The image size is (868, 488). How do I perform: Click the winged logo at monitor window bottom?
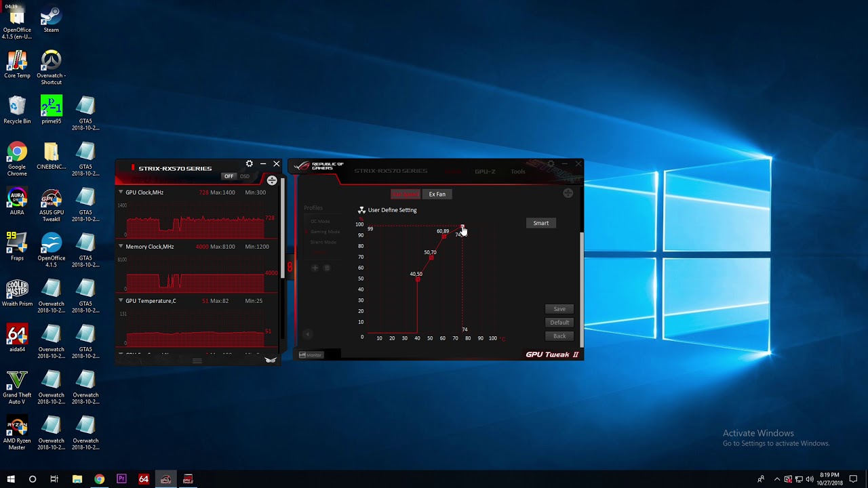[271, 360]
